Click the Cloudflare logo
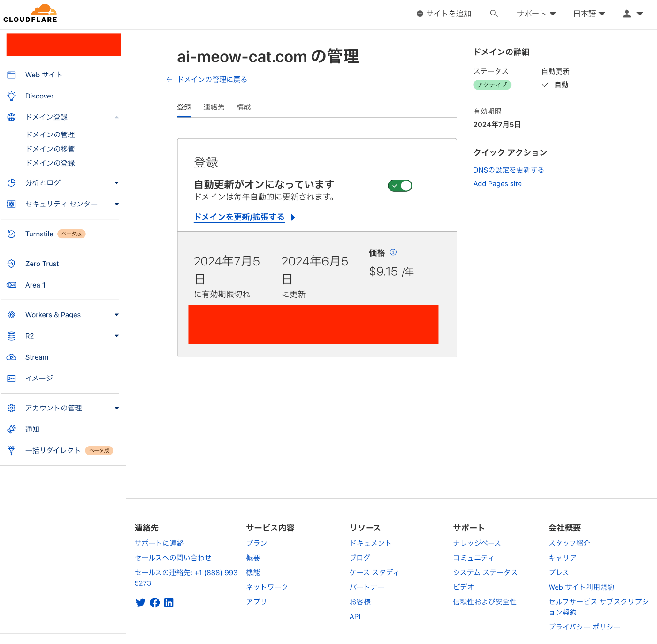The height and width of the screenshot is (644, 657). tap(31, 13)
